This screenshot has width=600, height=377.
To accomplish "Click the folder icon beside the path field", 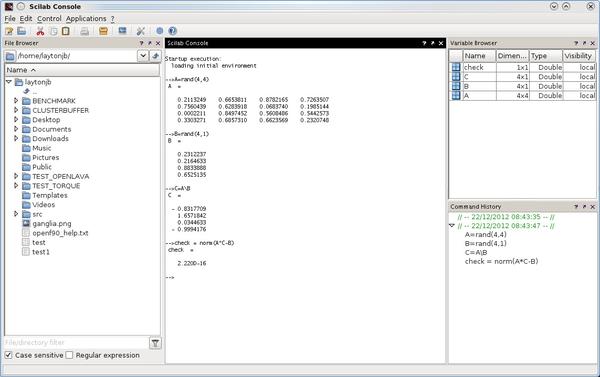I will click(10, 56).
